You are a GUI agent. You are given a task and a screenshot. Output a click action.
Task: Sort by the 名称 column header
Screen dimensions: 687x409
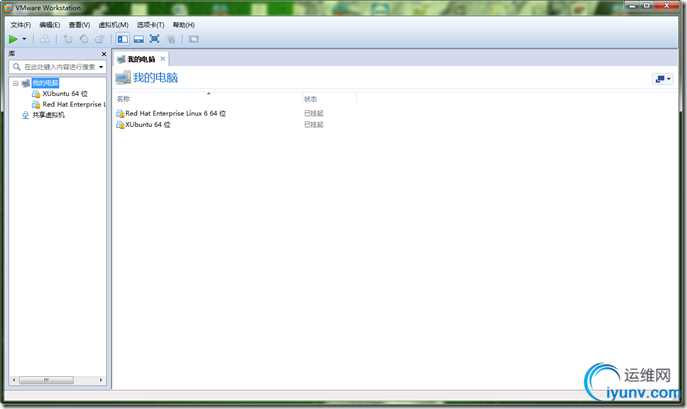click(124, 99)
